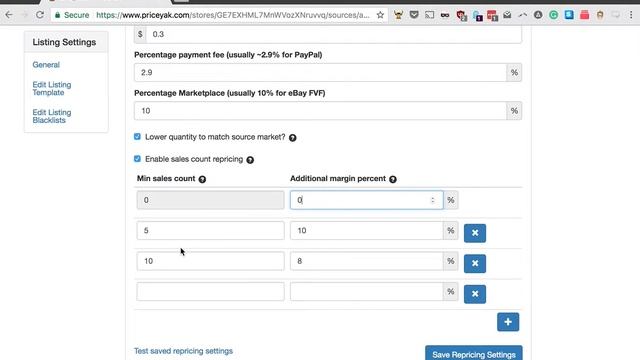Click the help icon beside Min sales count
The width and height of the screenshot is (640, 360).
click(x=202, y=179)
